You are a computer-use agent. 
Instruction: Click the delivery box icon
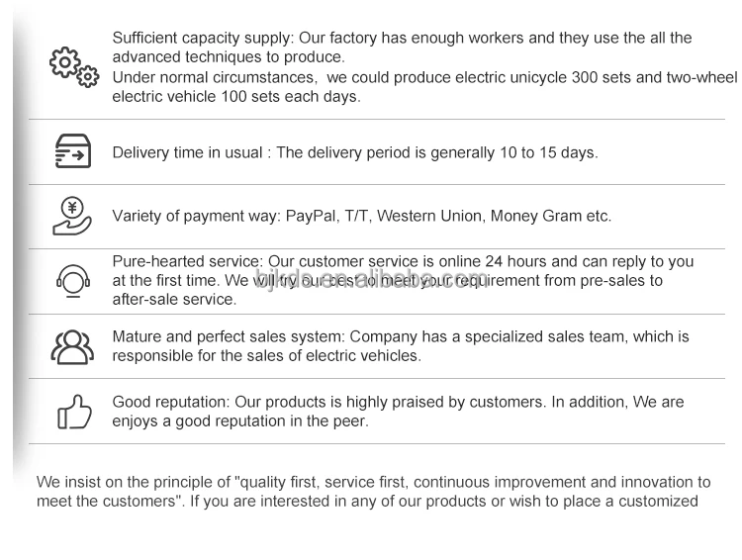coord(72,152)
